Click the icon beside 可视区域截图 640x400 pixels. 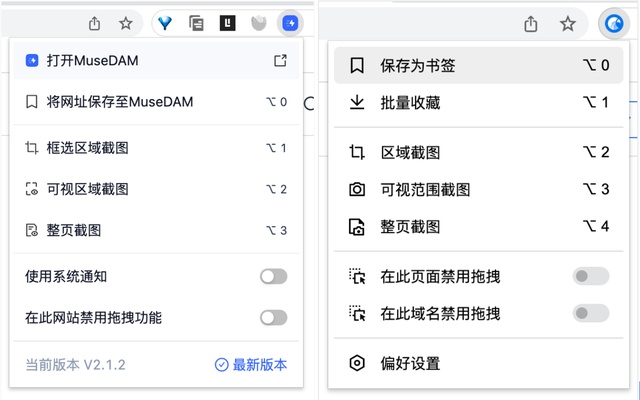pyautogui.click(x=32, y=189)
